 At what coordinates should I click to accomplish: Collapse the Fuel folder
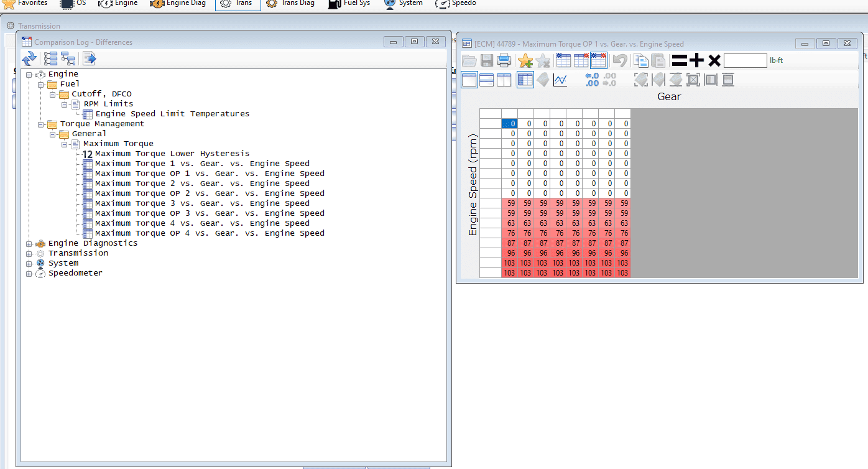[40, 85]
